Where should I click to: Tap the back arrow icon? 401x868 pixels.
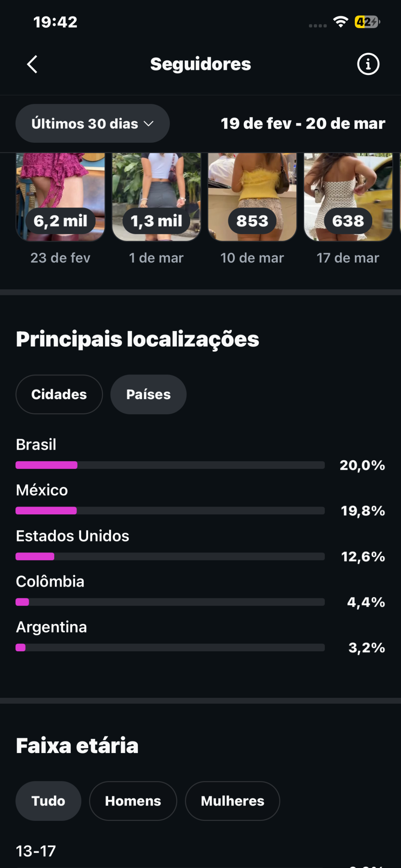pos(32,64)
